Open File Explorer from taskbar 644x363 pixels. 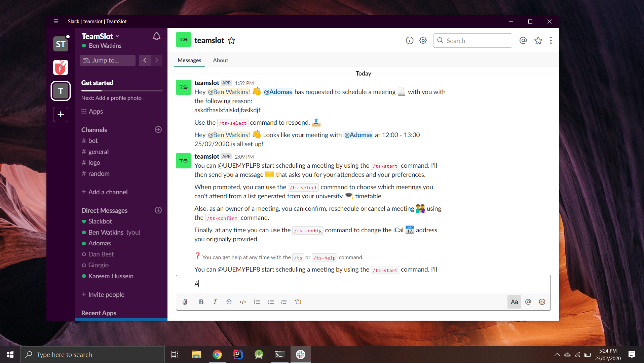196,355
